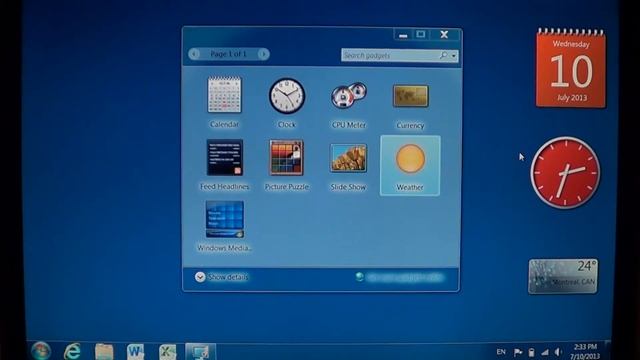The image size is (640, 360).
Task: Select the Currency gadget icon
Action: (410, 96)
